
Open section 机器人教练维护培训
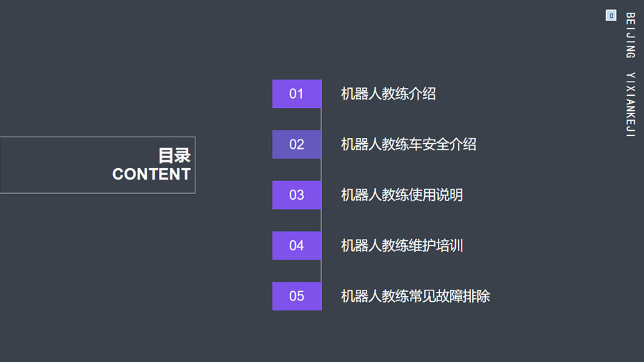coord(401,245)
